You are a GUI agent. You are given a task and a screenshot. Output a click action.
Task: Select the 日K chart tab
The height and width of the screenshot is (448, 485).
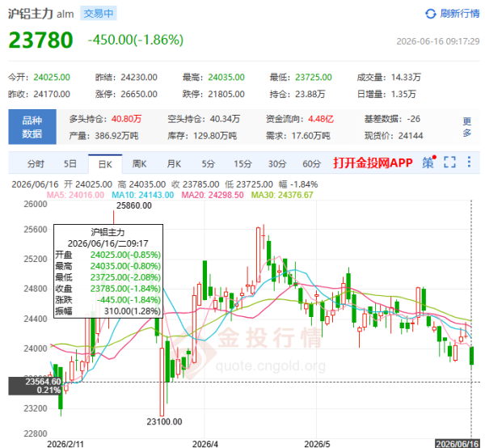105,164
